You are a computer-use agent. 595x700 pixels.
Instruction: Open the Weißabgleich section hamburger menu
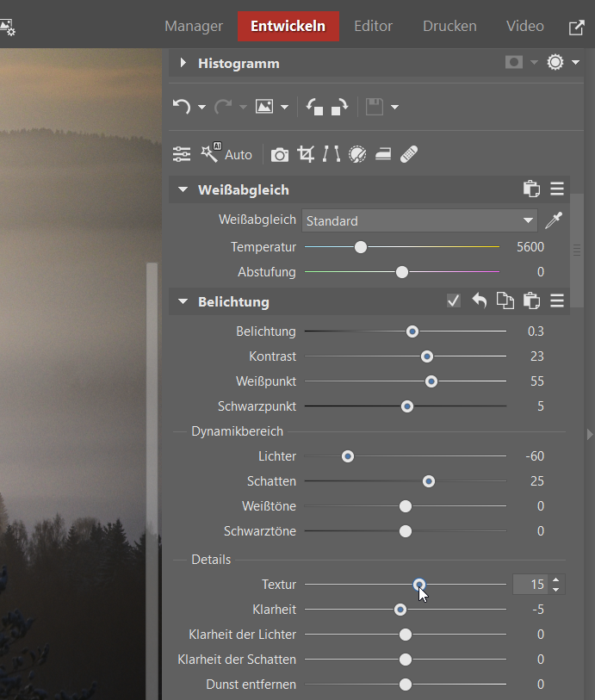(x=557, y=189)
